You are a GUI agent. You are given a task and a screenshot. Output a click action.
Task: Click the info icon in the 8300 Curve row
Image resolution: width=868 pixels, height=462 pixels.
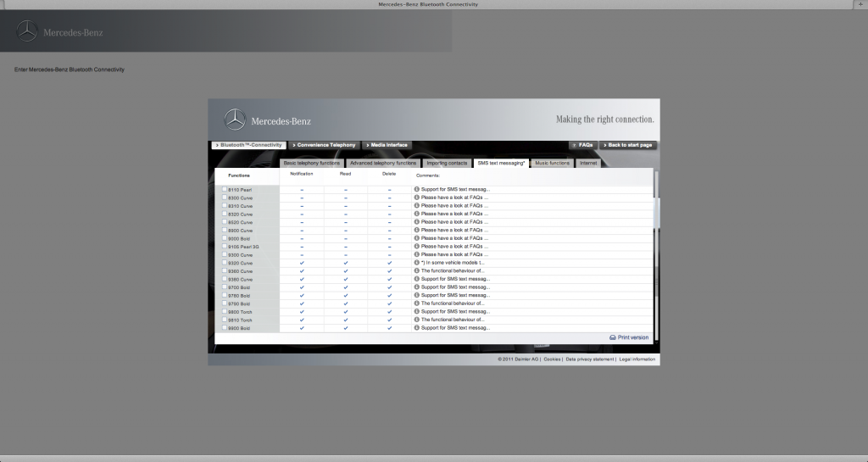point(417,198)
